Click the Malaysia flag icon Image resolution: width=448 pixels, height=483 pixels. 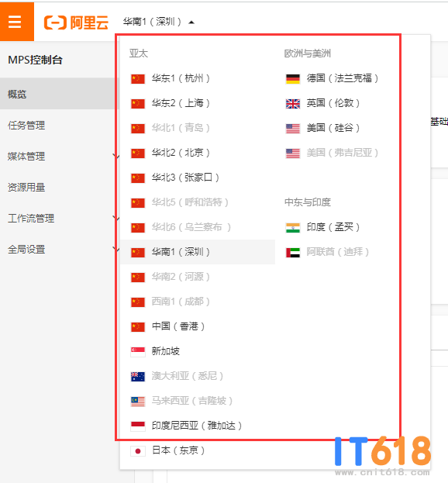[138, 402]
